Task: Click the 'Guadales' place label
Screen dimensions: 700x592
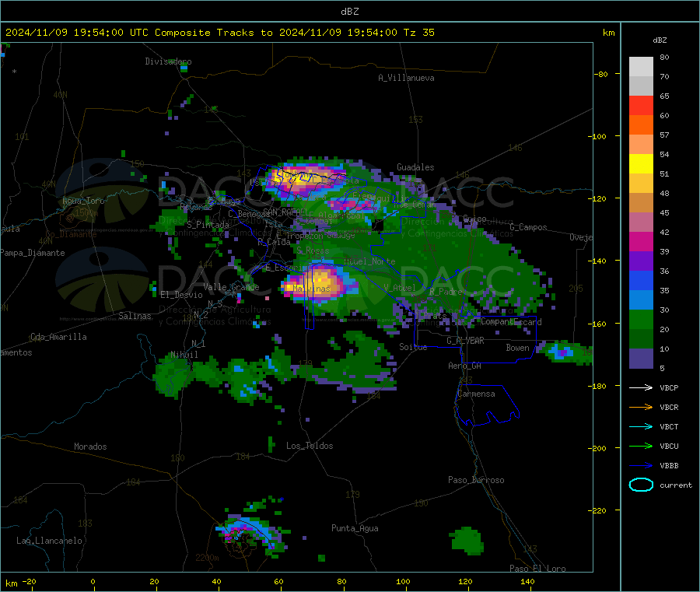Action: click(x=415, y=167)
